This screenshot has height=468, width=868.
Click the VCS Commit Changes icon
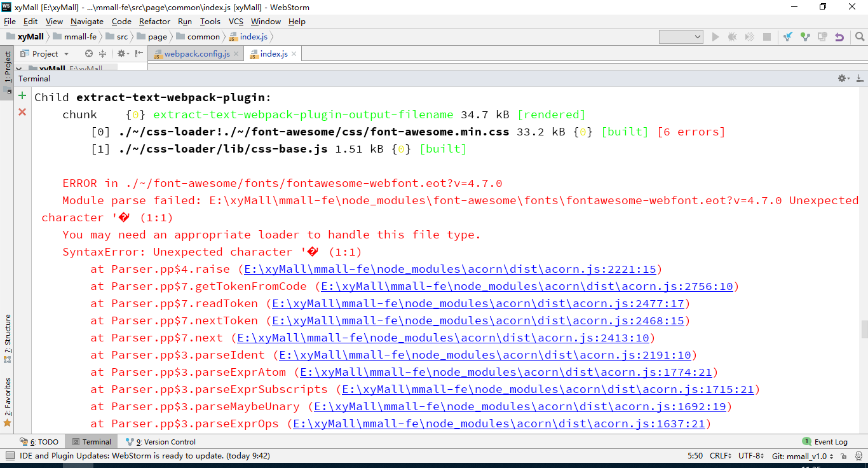pyautogui.click(x=805, y=37)
